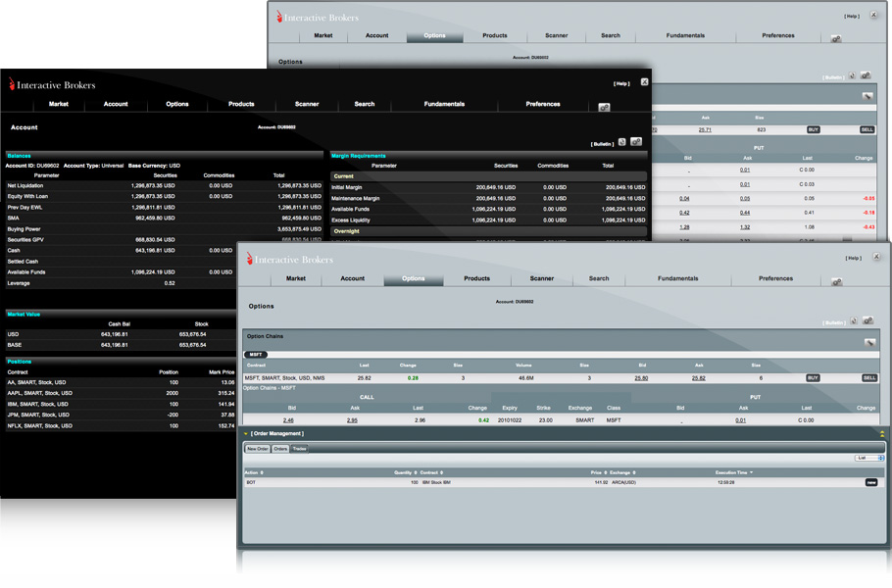Viewport: 892px width, 588px height.
Task: Open Account tab in front Options window
Action: tap(353, 278)
